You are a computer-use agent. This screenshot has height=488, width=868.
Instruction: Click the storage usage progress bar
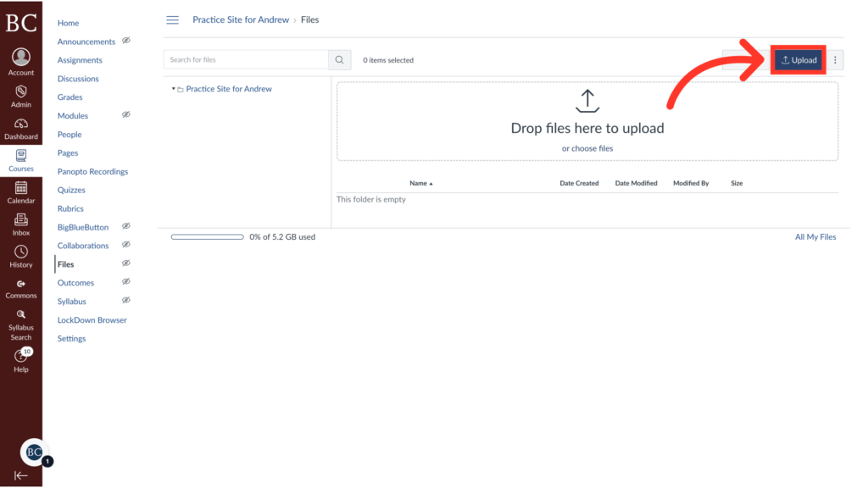tap(207, 236)
